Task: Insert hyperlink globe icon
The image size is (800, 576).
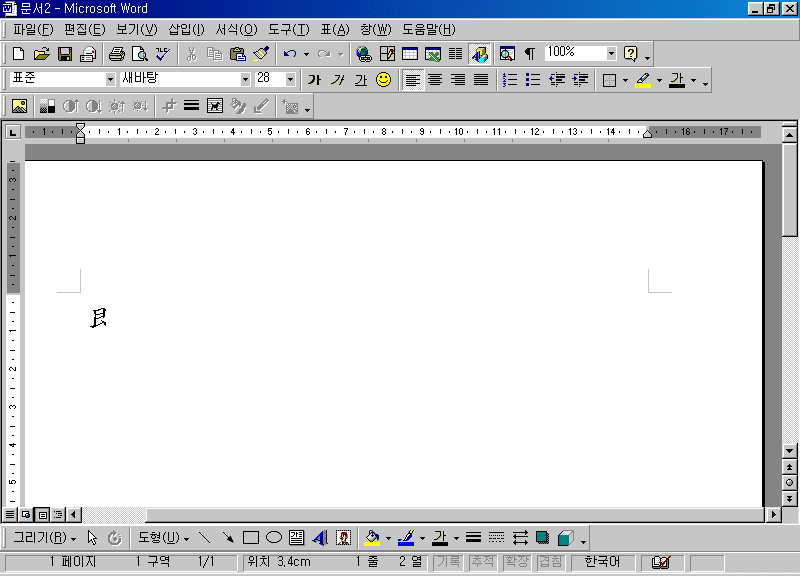Action: coord(364,54)
